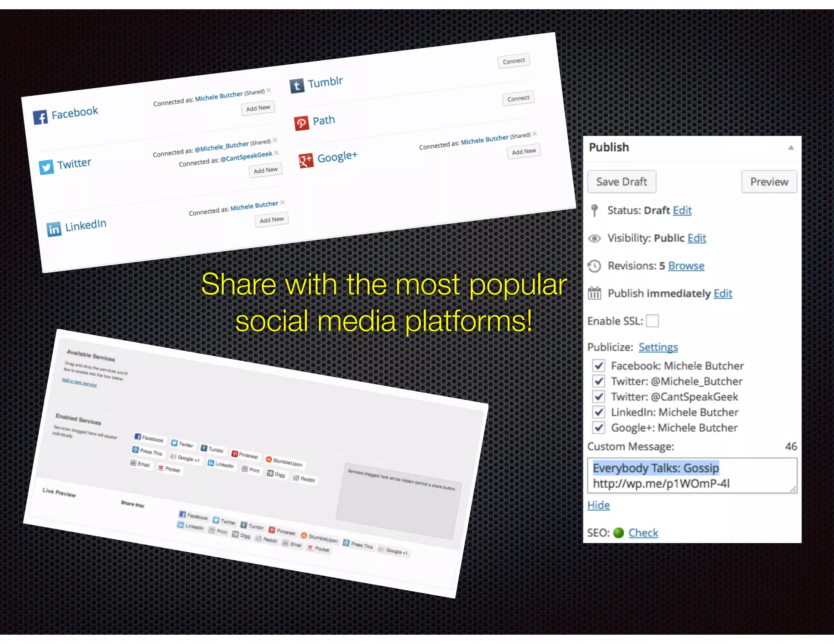Screen dimensions: 834x644
Task: Click the SEO Check link
Action: point(643,533)
